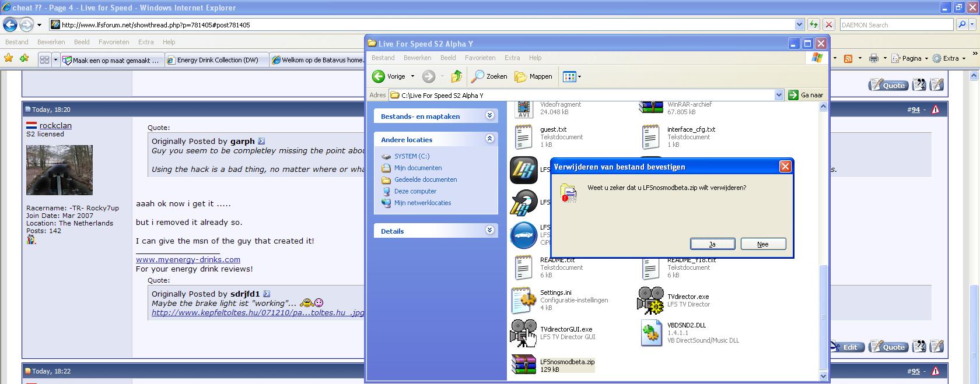This screenshot has height=384, width=980.
Task: Click view-post arrow next to garph
Action: [x=261, y=141]
